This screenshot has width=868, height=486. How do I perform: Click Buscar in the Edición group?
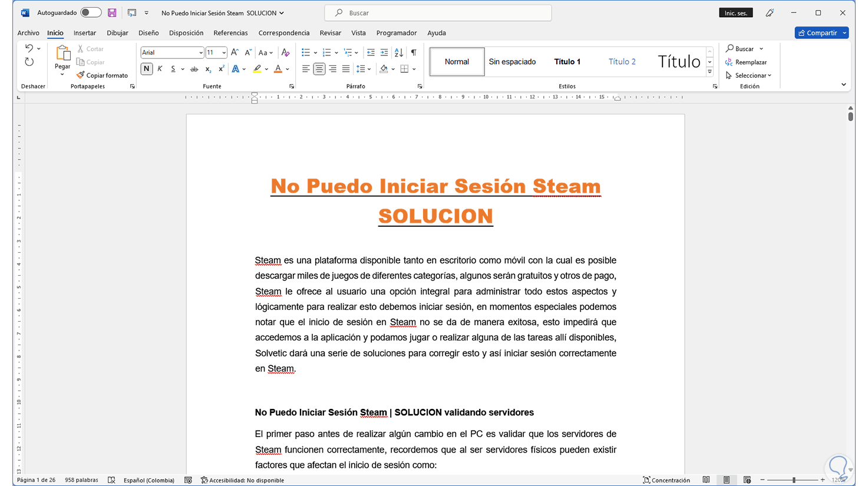(744, 49)
